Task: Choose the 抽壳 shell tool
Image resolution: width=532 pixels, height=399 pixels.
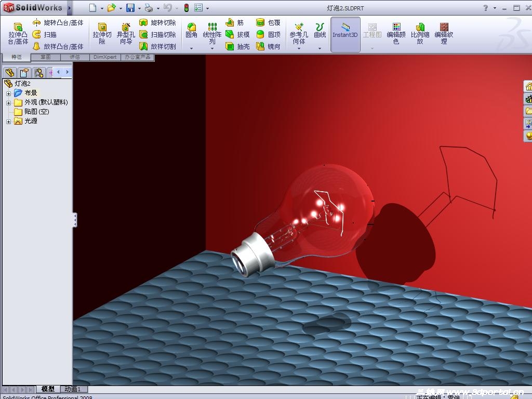Action: 237,46
